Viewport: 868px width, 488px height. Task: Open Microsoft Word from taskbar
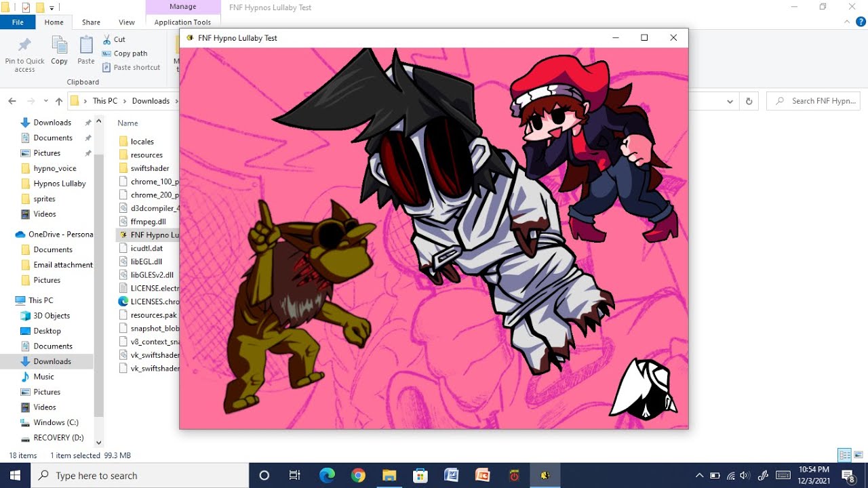[x=451, y=475]
